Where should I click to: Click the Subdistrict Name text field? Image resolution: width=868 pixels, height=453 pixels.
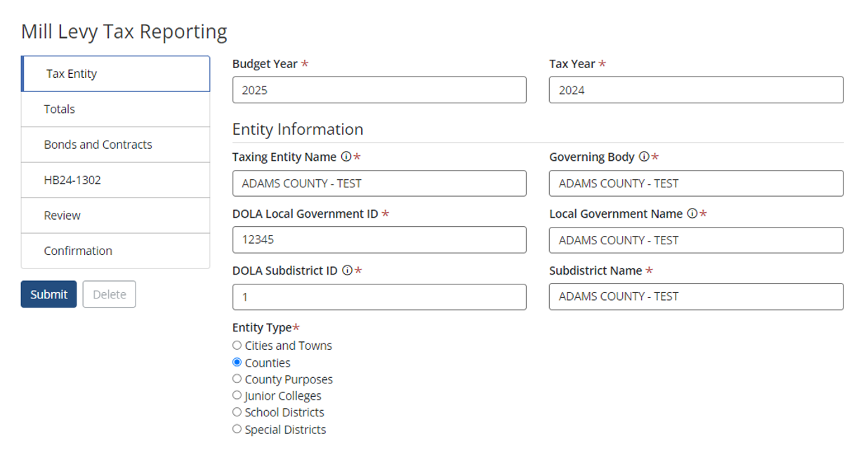696,296
